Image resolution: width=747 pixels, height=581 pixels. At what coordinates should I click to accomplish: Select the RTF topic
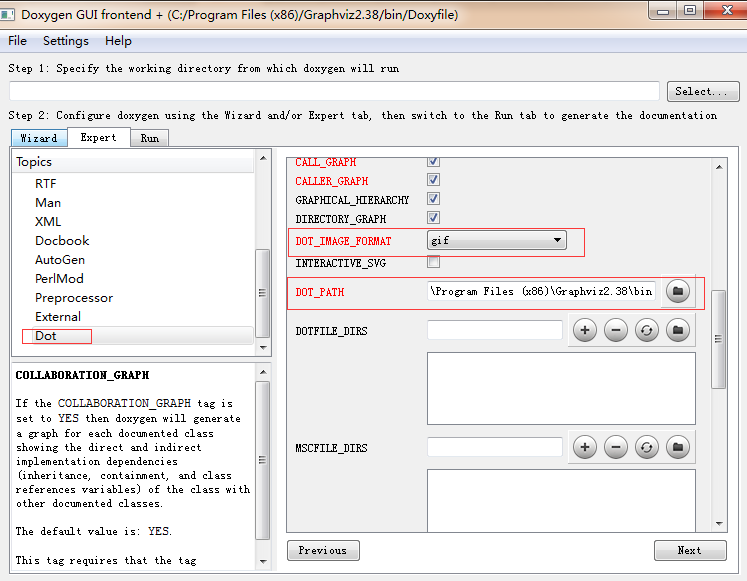click(46, 183)
